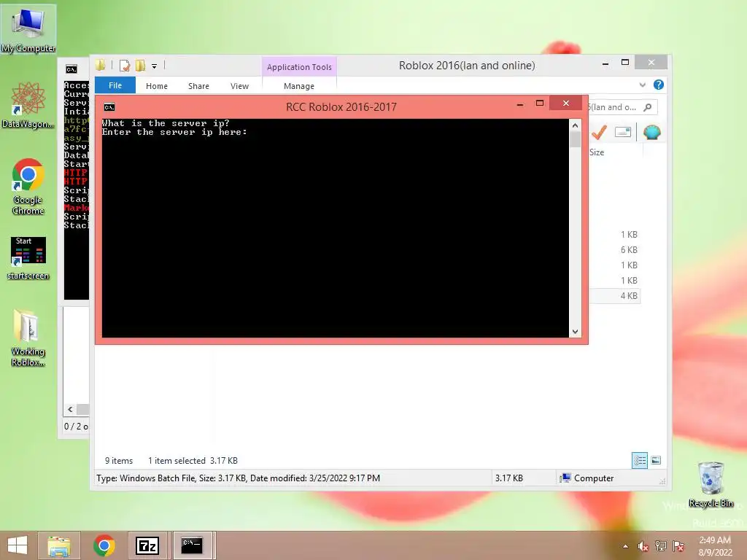
Task: Select Application Tools contextual tab
Action: click(299, 66)
